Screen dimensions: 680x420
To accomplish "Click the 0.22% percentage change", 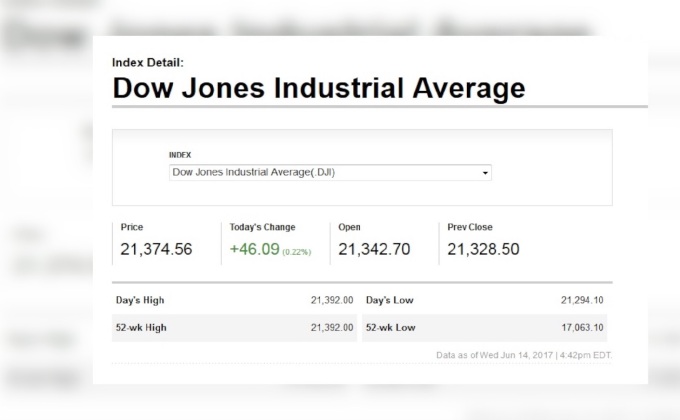I will [x=296, y=252].
